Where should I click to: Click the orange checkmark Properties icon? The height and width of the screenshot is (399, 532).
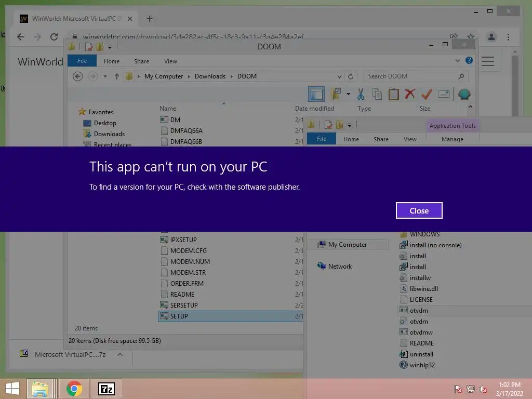tap(427, 94)
